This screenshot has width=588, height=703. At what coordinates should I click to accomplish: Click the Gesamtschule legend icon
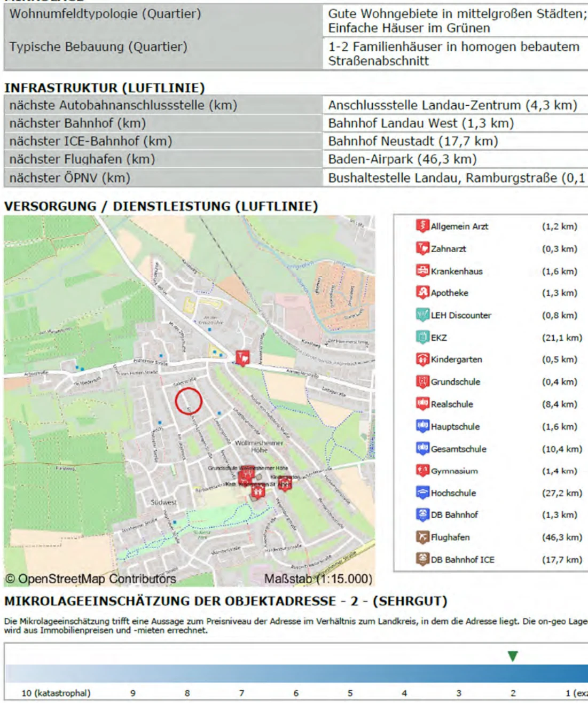[x=422, y=449]
